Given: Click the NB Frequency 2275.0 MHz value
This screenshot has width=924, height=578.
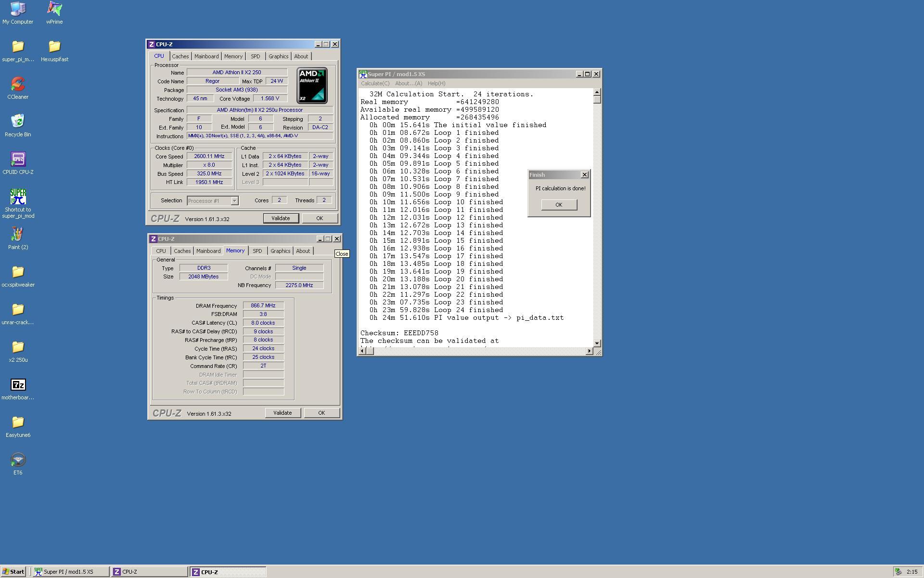Looking at the screenshot, I should pos(299,285).
